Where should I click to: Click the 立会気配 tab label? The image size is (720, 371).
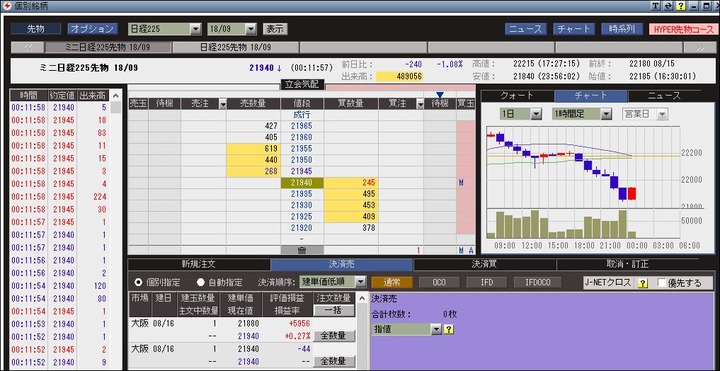coord(302,85)
